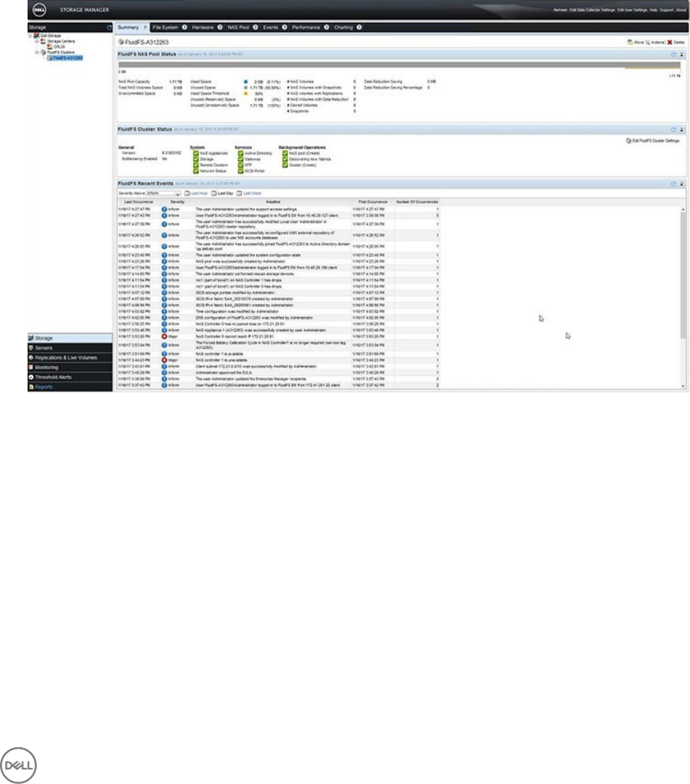Click the FluidFS Clusters folder icon
This screenshot has width=690, height=784.
(x=43, y=52)
